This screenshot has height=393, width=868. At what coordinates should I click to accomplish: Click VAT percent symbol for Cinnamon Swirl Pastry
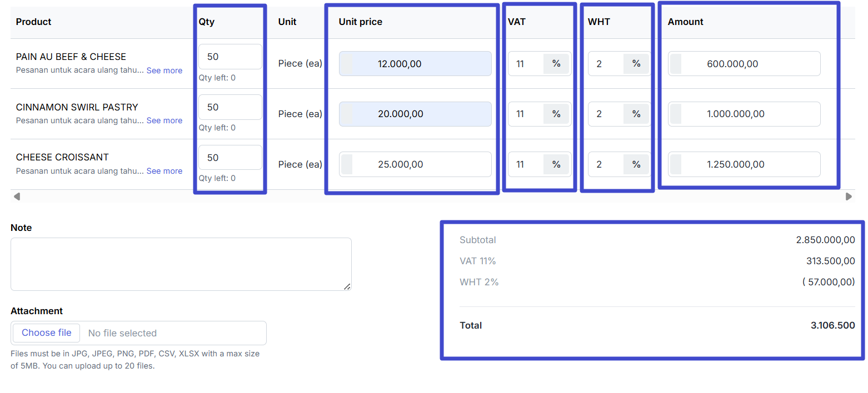click(556, 114)
